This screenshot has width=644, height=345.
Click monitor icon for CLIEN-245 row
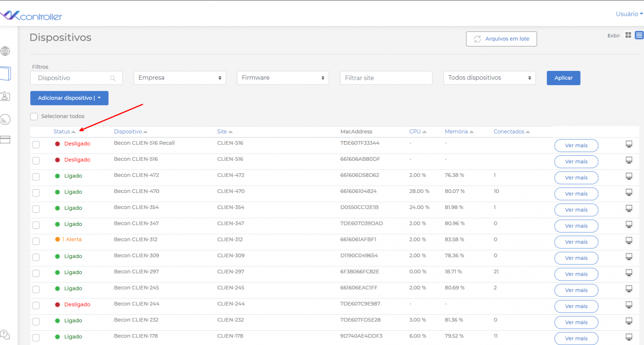point(629,289)
